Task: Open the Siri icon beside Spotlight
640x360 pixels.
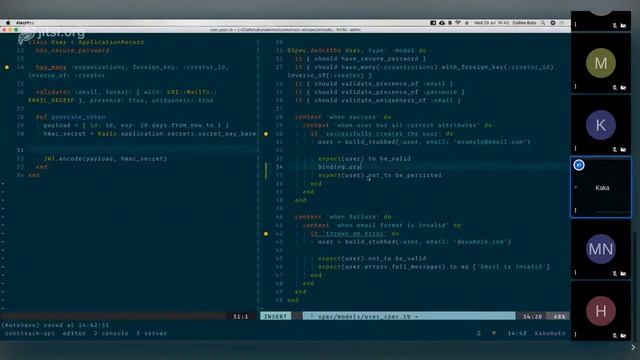Action: coord(553,23)
